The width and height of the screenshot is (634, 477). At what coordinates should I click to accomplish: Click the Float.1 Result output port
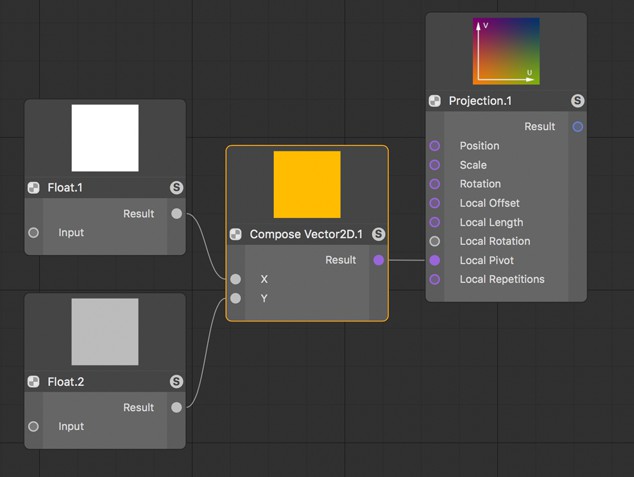(177, 213)
